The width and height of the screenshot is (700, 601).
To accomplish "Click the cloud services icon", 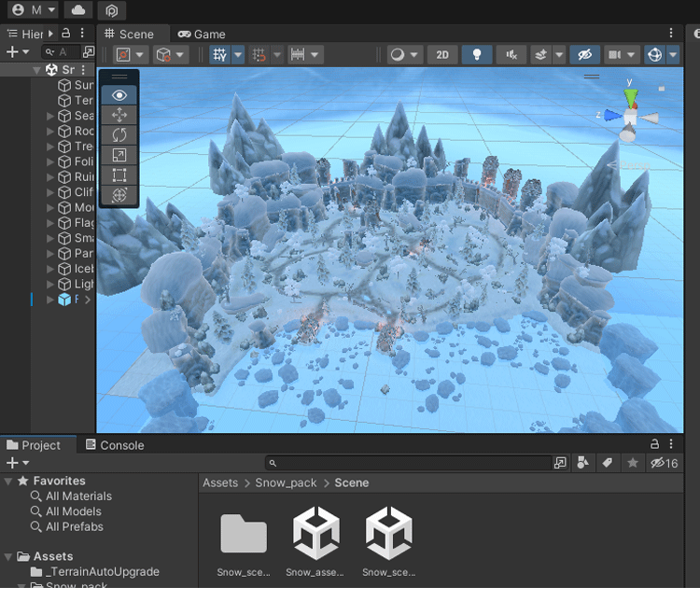I will point(77,10).
